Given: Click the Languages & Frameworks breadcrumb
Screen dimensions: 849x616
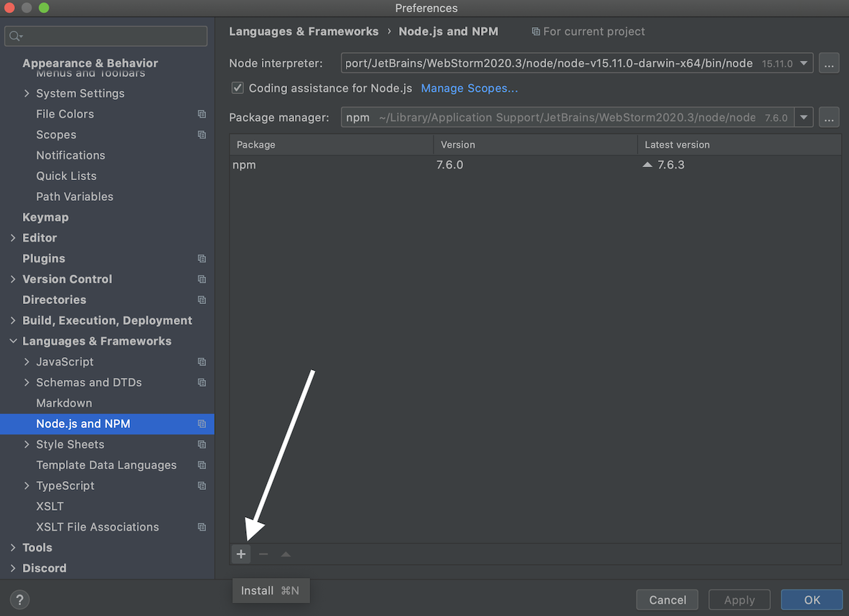Looking at the screenshot, I should [304, 32].
